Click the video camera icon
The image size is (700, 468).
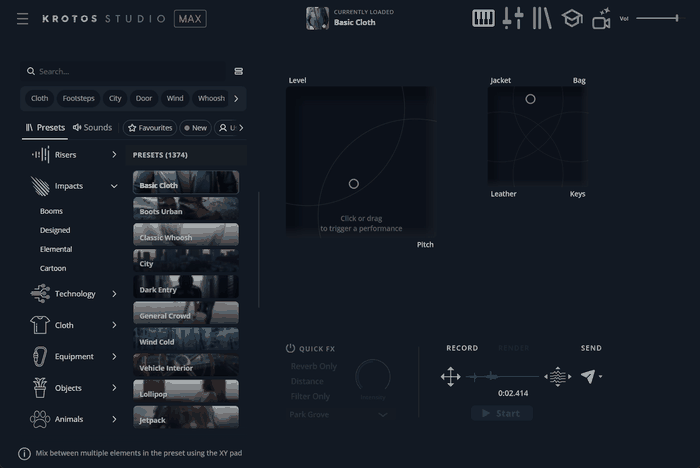[601, 19]
